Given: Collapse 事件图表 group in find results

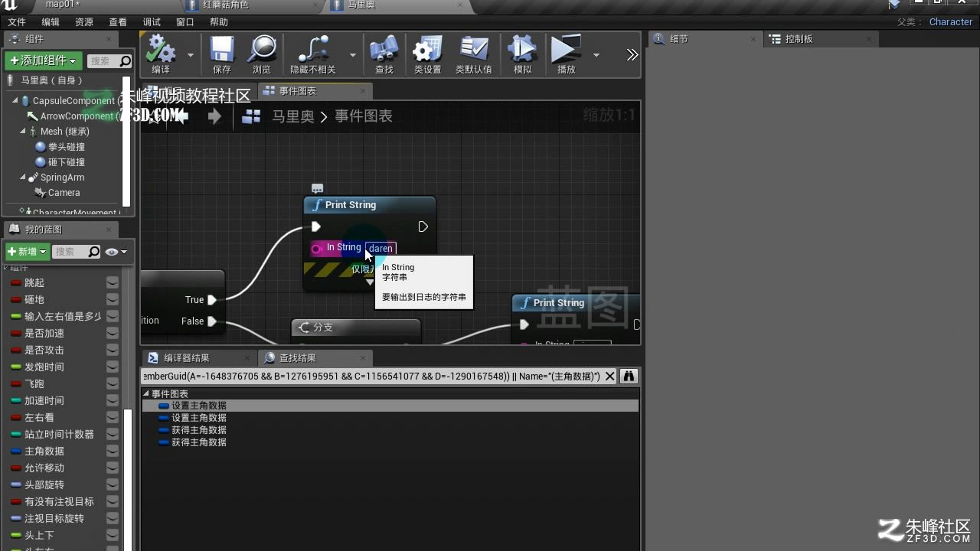Looking at the screenshot, I should (146, 394).
